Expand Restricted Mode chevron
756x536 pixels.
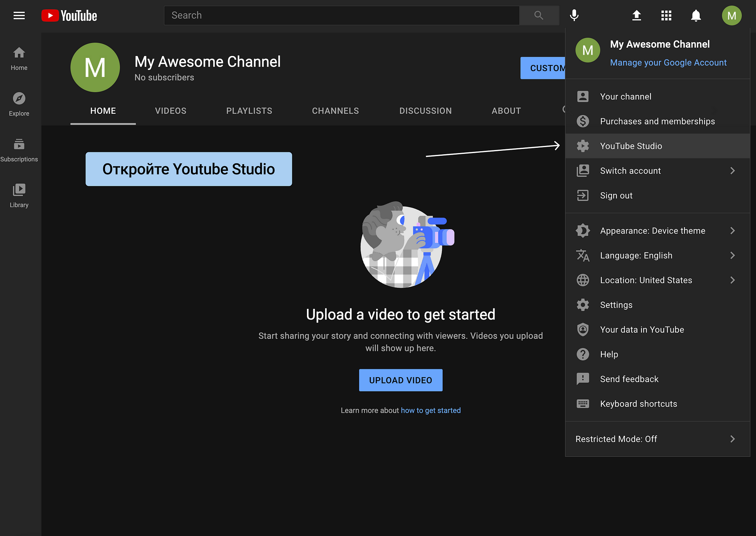tap(733, 439)
